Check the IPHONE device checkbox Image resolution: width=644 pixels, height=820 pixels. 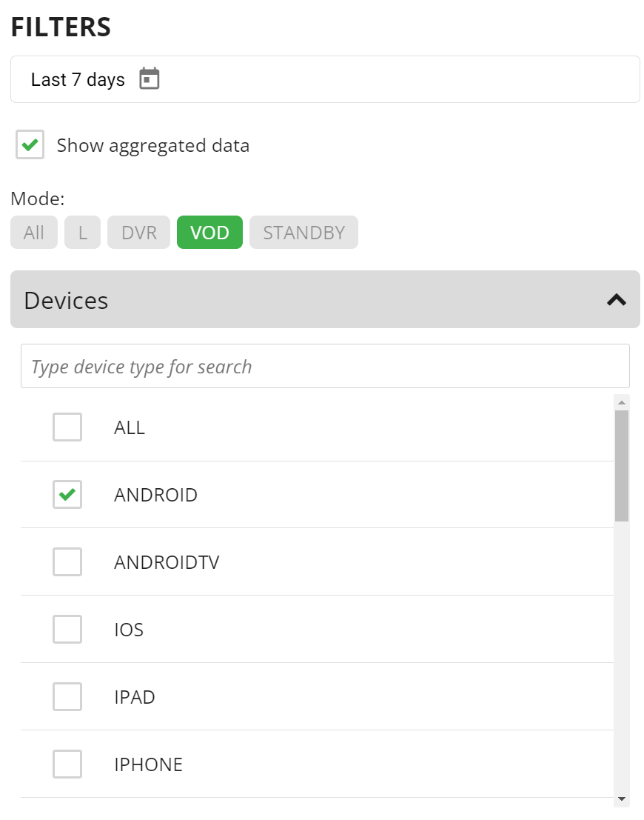67,764
